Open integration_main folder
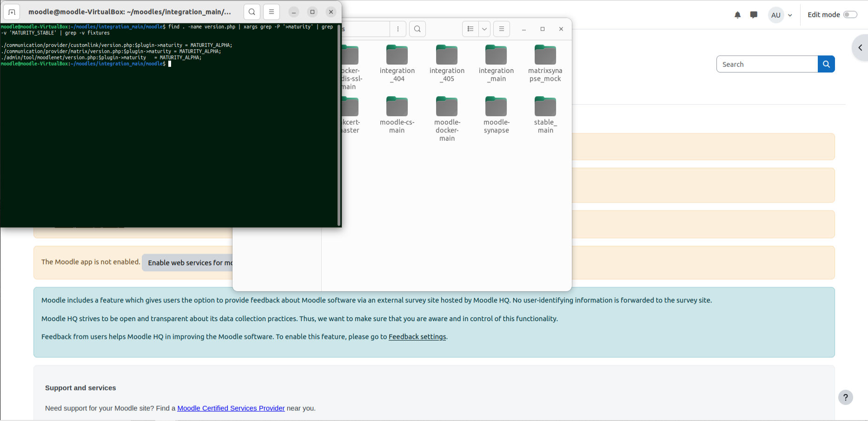 (496, 64)
